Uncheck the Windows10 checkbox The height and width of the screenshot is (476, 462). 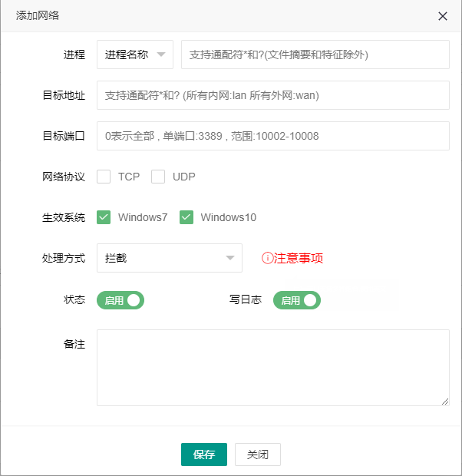pos(186,217)
